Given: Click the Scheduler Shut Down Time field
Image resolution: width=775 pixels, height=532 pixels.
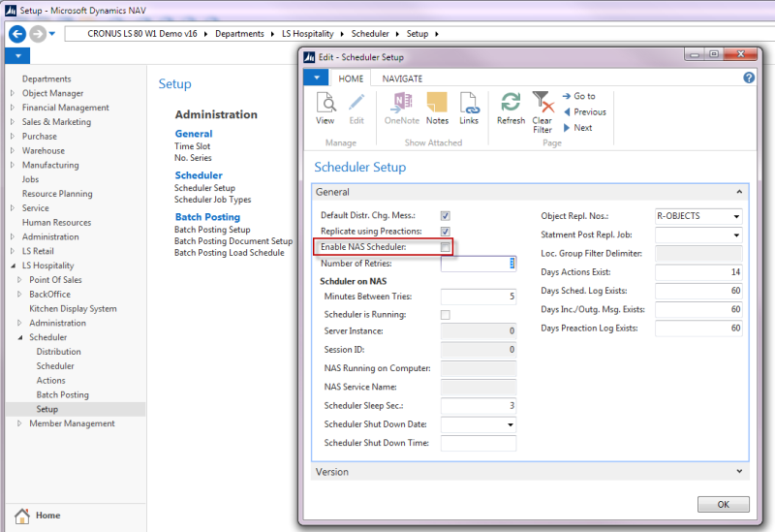Looking at the screenshot, I should coord(479,443).
